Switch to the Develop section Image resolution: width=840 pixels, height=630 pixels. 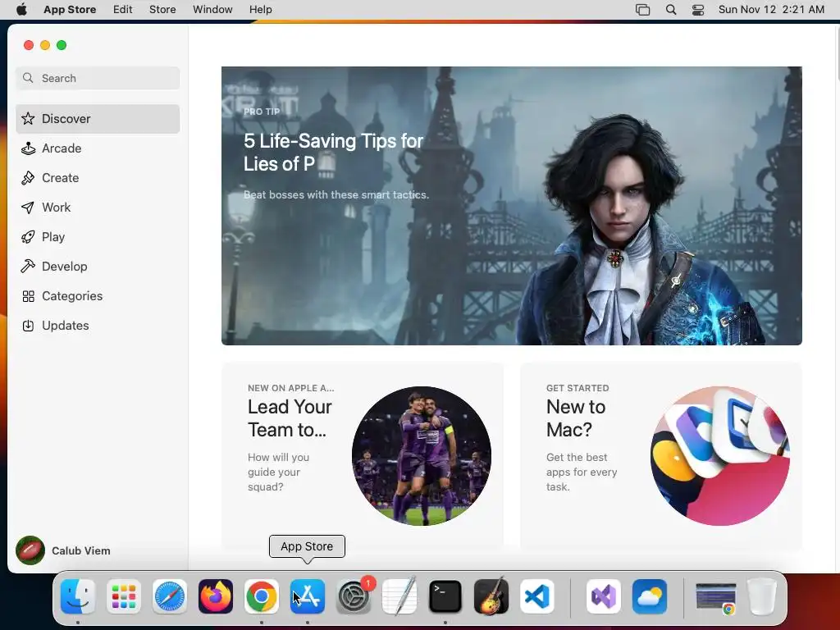[98, 267]
